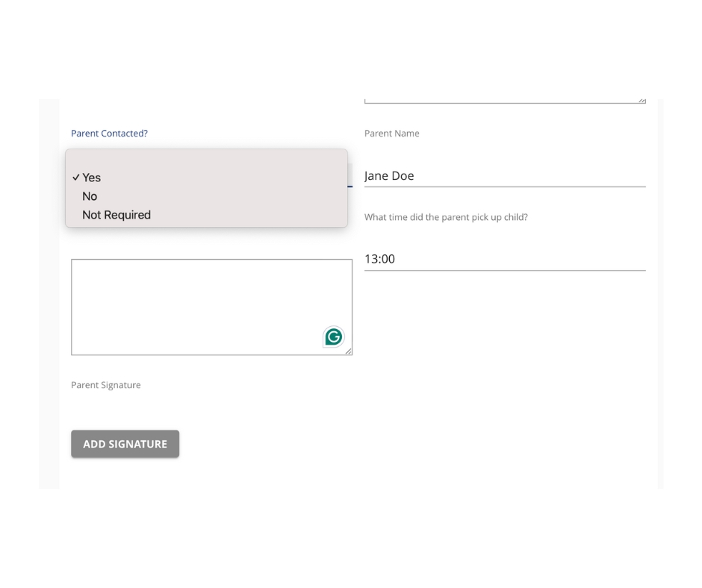
Task: Pick "Not Required" from the dropdown list
Action: click(x=117, y=215)
